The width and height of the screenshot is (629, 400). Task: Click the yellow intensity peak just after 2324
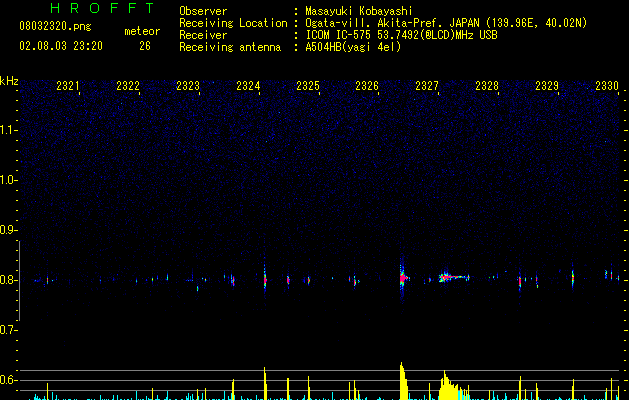pyautogui.click(x=265, y=383)
